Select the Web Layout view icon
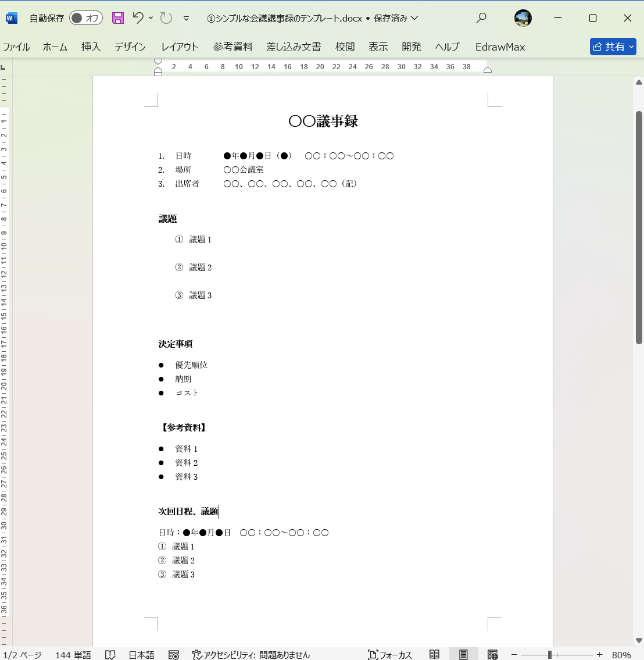This screenshot has height=660, width=644. (492, 654)
